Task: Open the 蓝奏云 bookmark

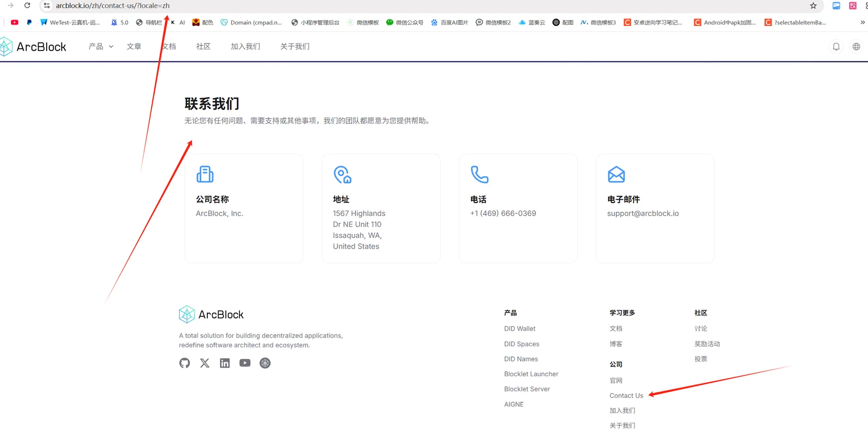Action: 532,22
